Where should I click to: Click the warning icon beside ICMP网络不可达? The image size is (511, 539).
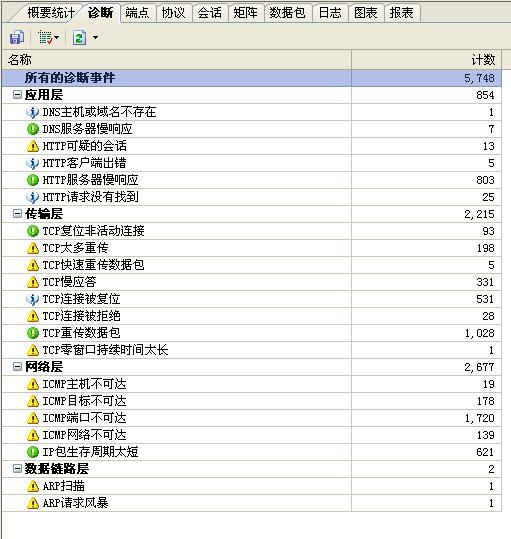point(33,435)
